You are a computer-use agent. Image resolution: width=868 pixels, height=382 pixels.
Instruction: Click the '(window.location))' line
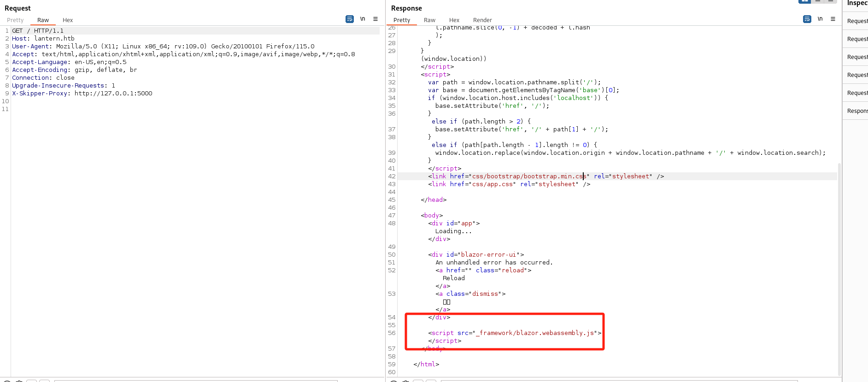(453, 59)
